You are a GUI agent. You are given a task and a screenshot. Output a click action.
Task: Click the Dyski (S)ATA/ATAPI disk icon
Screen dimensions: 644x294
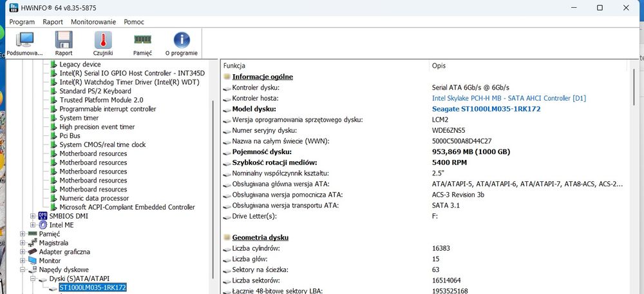tap(43, 279)
